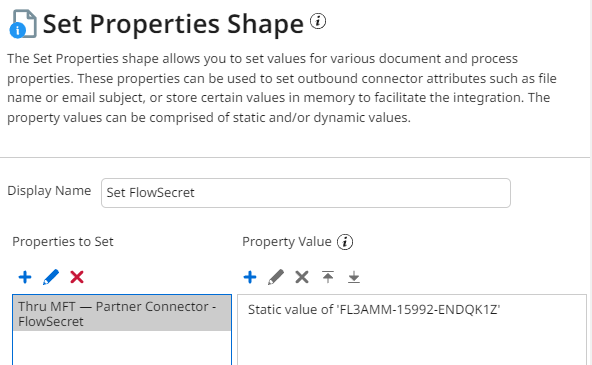Remove property value with gray X

point(302,277)
